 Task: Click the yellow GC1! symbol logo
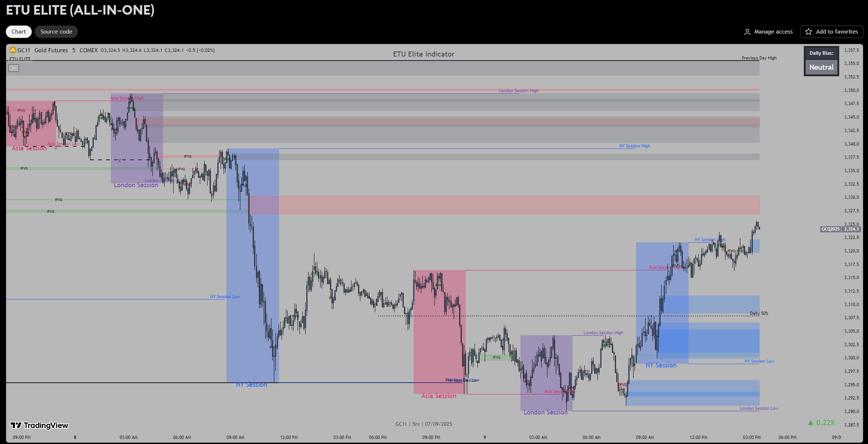[12, 50]
